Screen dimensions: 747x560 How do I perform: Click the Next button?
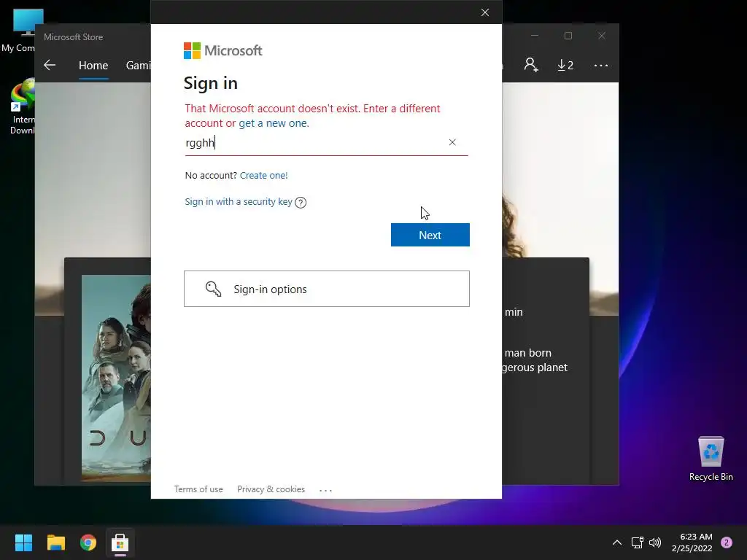coord(430,235)
